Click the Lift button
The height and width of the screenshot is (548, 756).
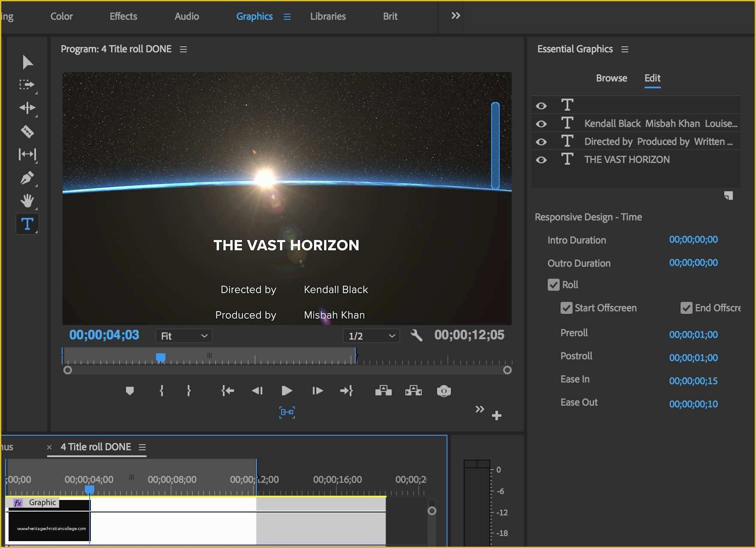(384, 391)
